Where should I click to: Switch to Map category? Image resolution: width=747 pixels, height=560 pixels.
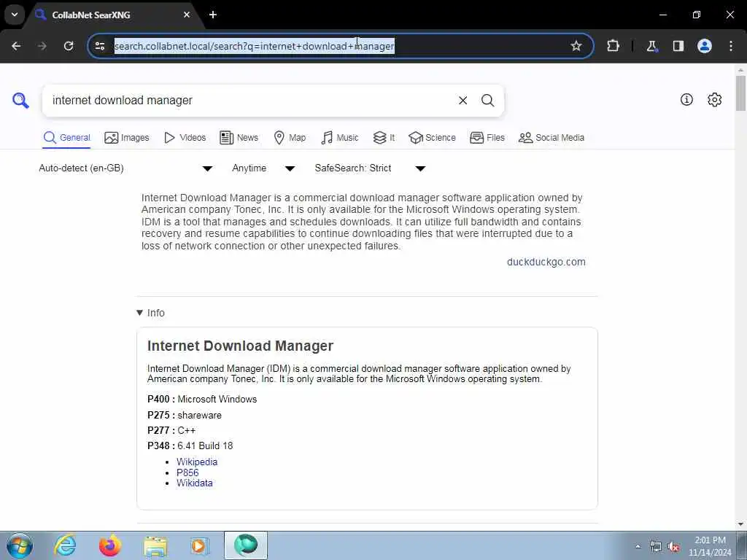coord(290,138)
